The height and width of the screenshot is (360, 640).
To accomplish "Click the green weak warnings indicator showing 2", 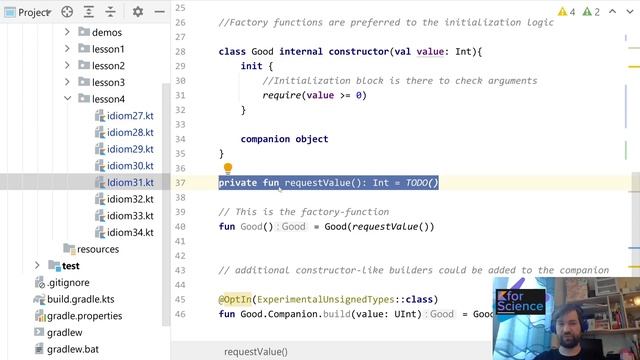I will pos(591,12).
